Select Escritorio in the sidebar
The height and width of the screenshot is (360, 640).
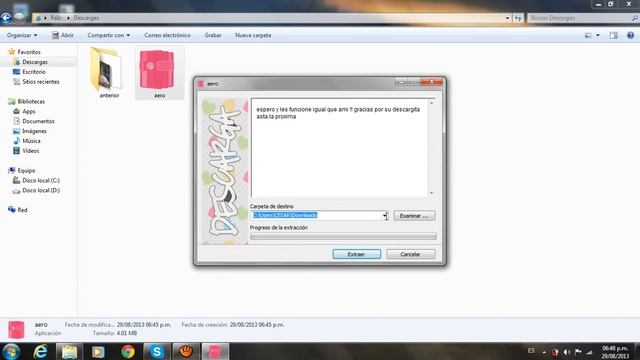pyautogui.click(x=34, y=72)
